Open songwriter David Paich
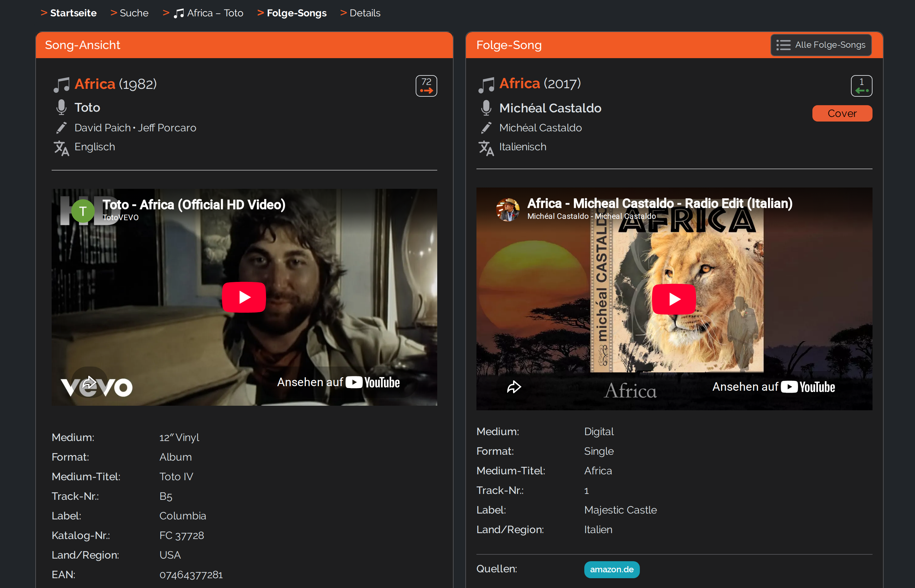 point(102,127)
